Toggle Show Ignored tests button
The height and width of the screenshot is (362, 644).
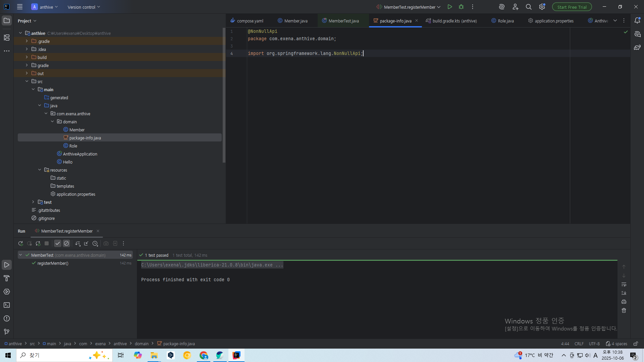66,244
